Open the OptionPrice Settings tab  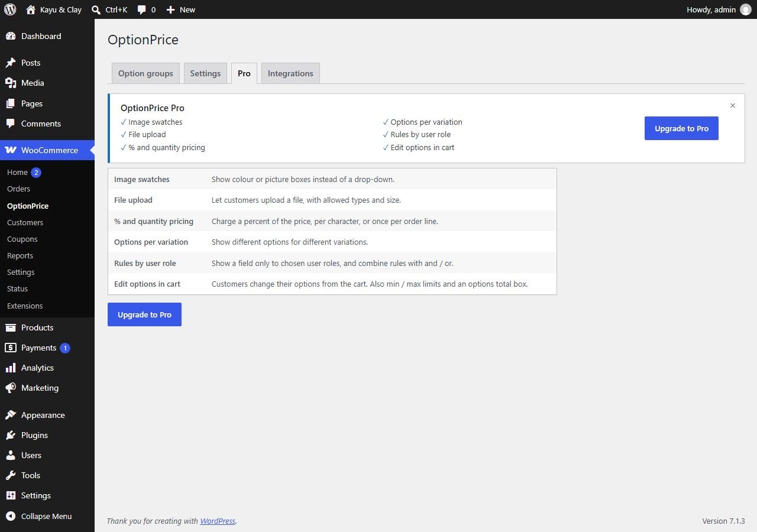point(205,73)
